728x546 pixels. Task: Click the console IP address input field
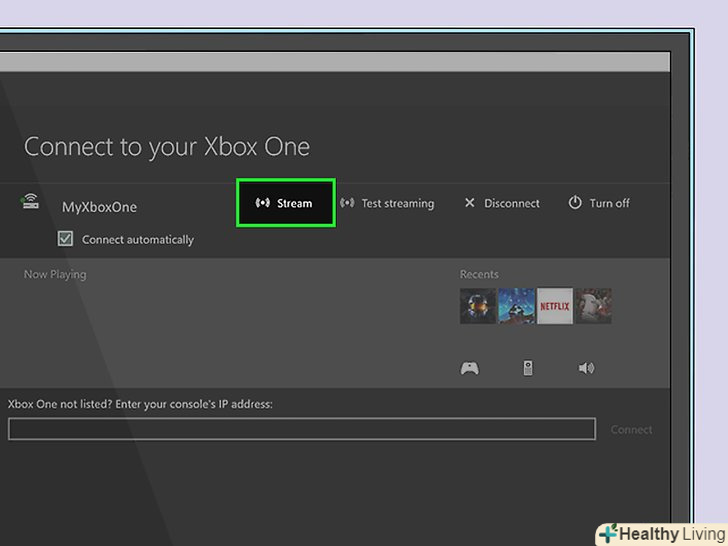coord(301,429)
